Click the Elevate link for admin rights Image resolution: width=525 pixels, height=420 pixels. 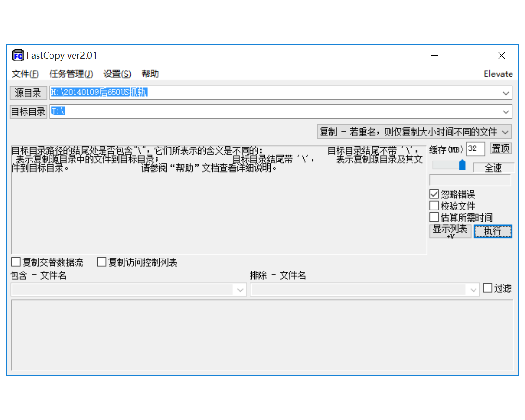coord(499,74)
